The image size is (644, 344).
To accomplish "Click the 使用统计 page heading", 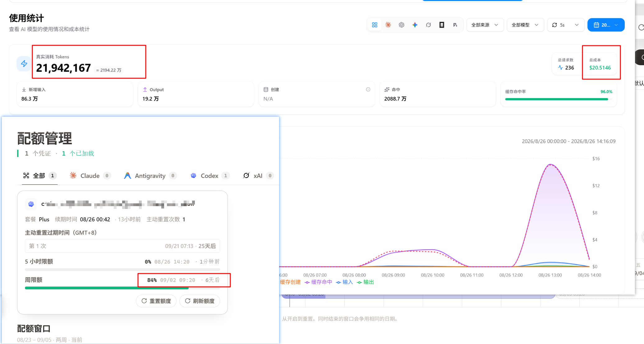I will click(x=26, y=18).
